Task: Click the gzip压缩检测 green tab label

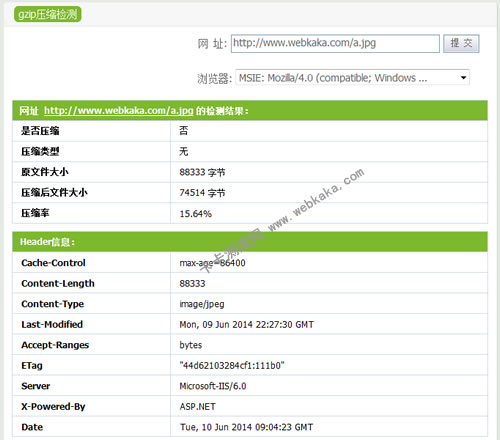Action: pos(48,14)
